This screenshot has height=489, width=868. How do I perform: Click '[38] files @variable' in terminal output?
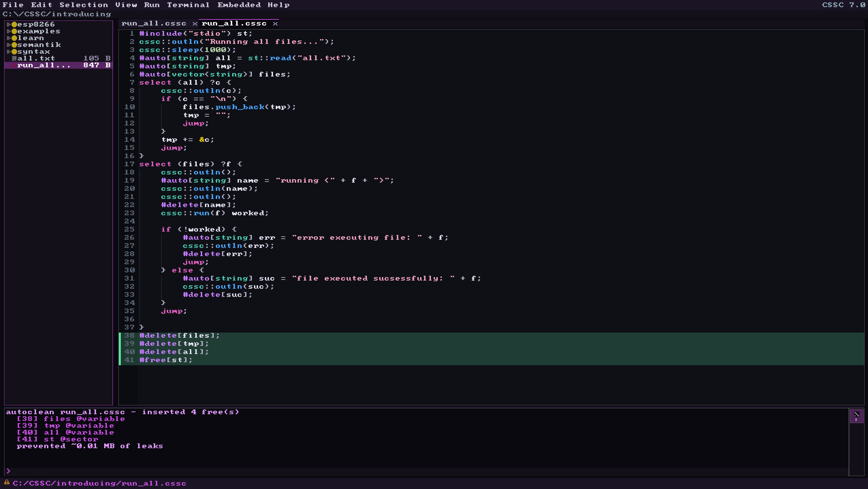point(71,419)
